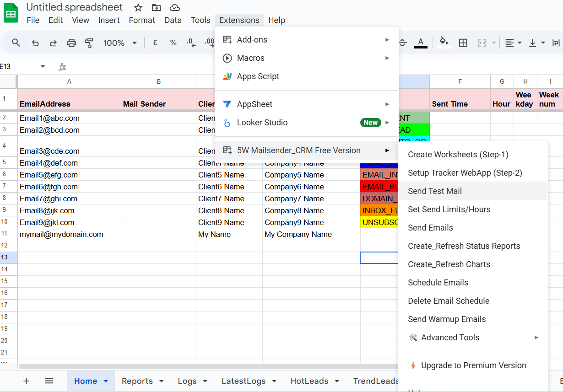
Task: Click the Undo arrow
Action: (35, 43)
